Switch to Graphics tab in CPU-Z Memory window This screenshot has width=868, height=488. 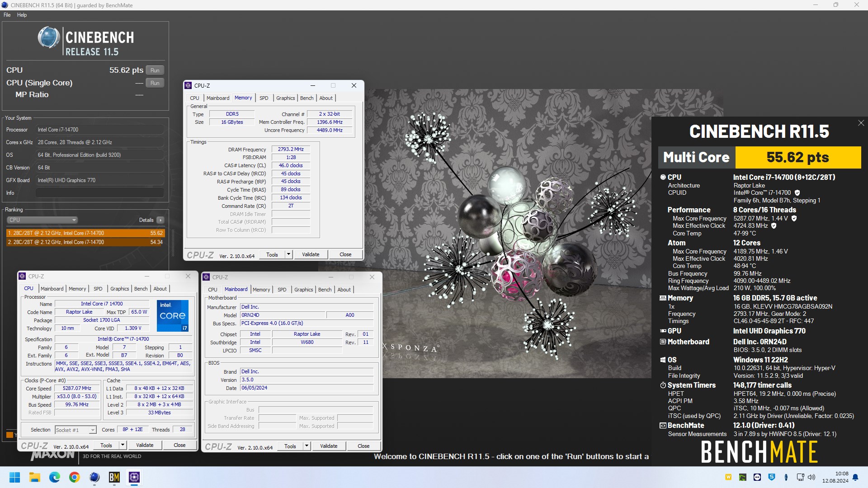285,98
